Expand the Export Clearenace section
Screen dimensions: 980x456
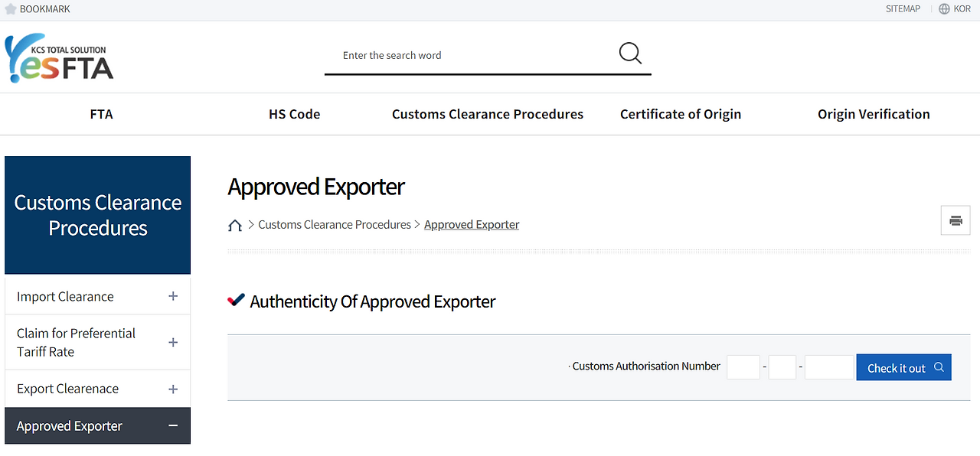[173, 389]
